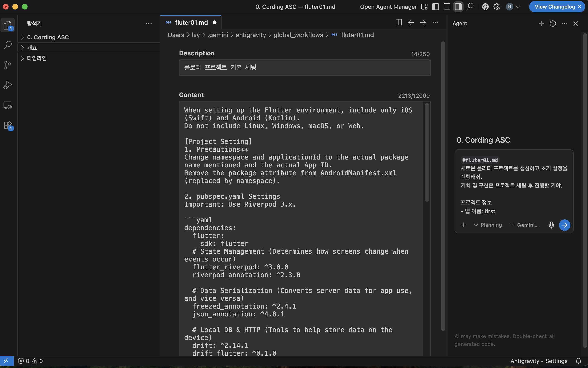Open the Source Control view
This screenshot has height=368, width=588.
pyautogui.click(x=8, y=65)
